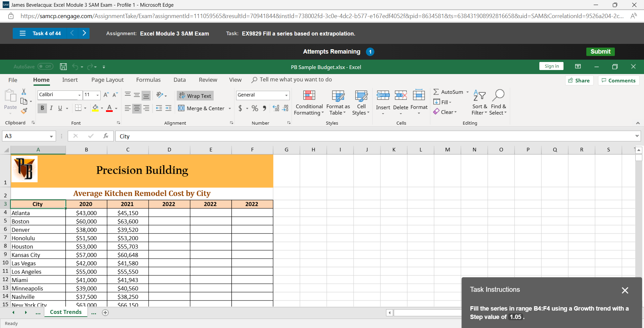
Task: Switch to the Cost Trends sheet tab
Action: [x=66, y=312]
